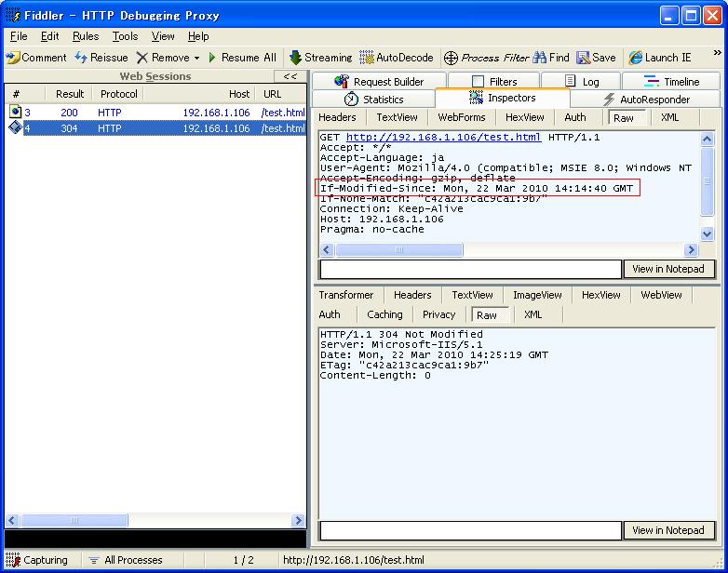Open the Help menu

click(198, 36)
